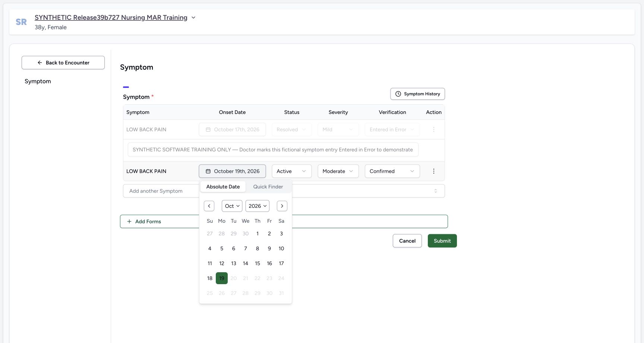Open Resolved status dropdown in first row

pyautogui.click(x=292, y=130)
